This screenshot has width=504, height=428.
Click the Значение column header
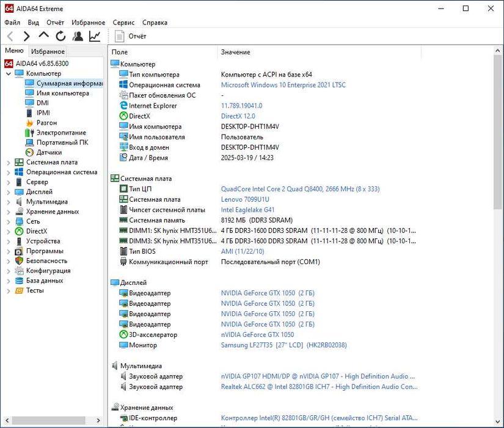click(235, 53)
